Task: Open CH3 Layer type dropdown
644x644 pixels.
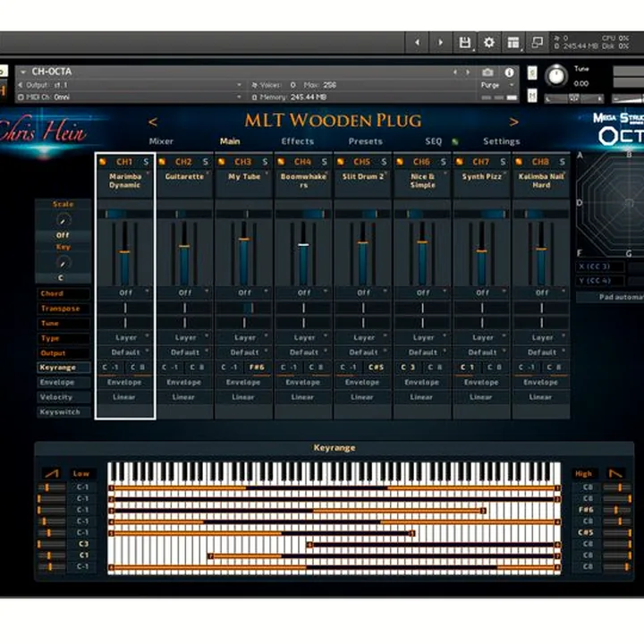Action: click(x=244, y=337)
